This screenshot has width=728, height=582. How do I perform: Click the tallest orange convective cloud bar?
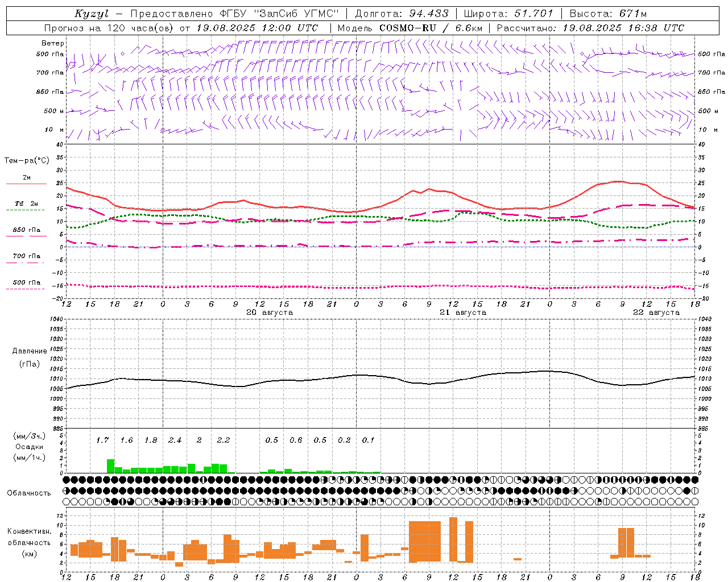(453, 539)
